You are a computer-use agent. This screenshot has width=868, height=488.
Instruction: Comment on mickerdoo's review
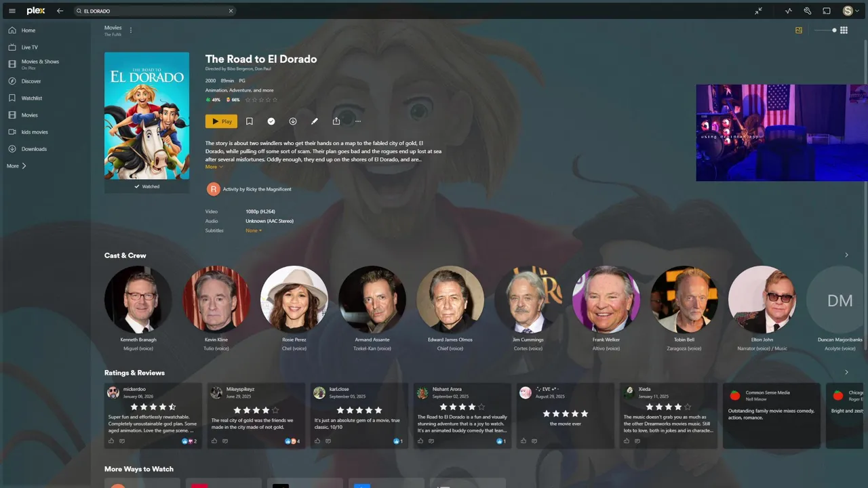[x=122, y=441]
